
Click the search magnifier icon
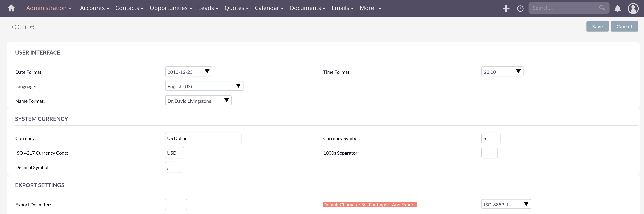click(x=602, y=8)
